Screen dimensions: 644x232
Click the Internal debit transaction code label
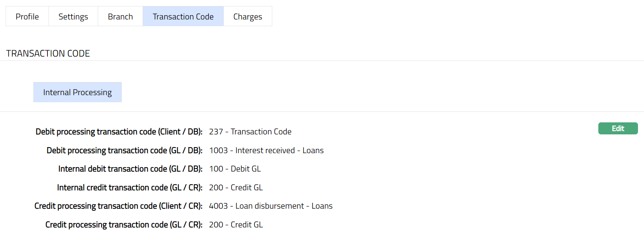130,169
